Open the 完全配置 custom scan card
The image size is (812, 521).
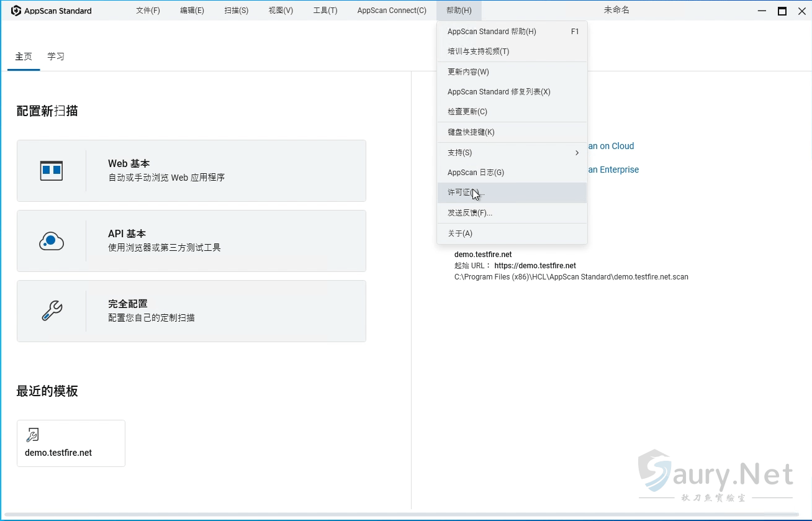(191, 311)
